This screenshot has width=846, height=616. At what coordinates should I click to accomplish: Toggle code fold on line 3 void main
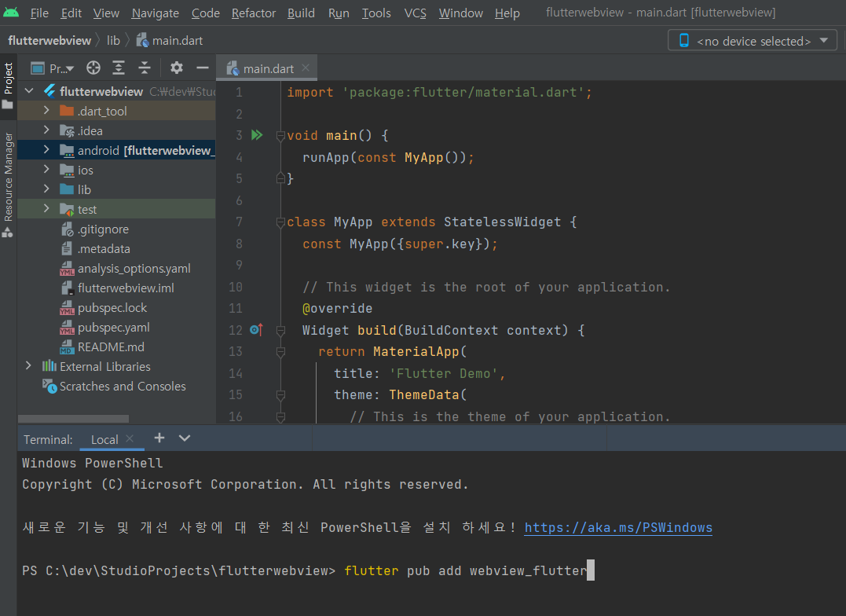pyautogui.click(x=280, y=135)
